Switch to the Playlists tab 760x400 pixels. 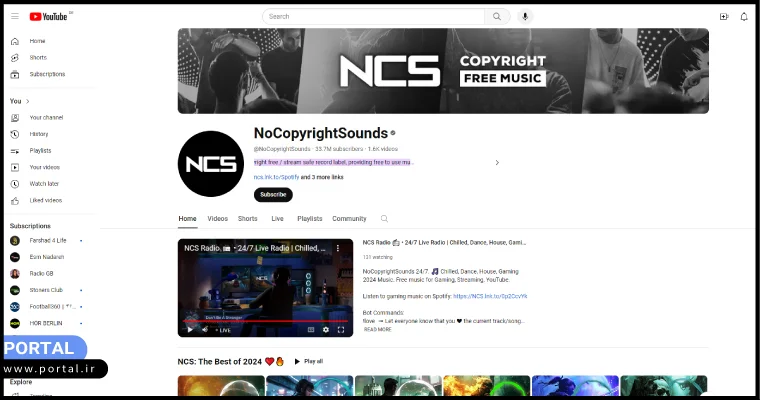pyautogui.click(x=310, y=219)
